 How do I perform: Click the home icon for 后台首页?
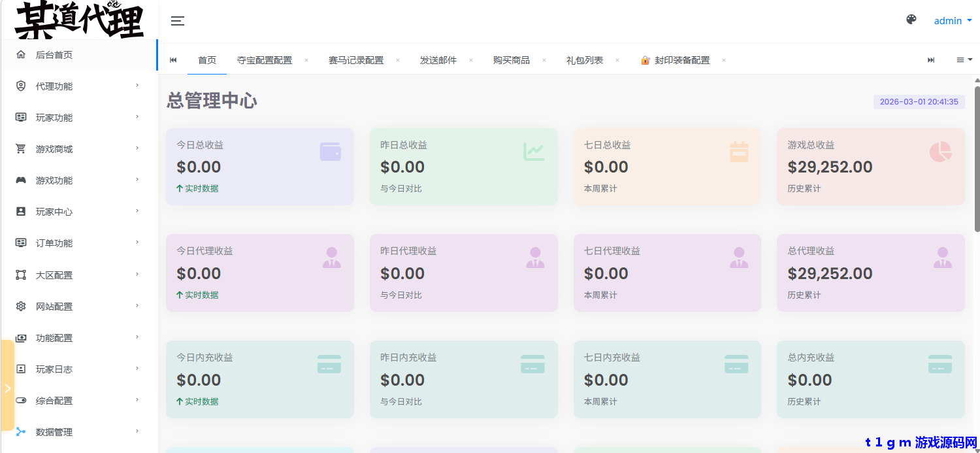(21, 55)
